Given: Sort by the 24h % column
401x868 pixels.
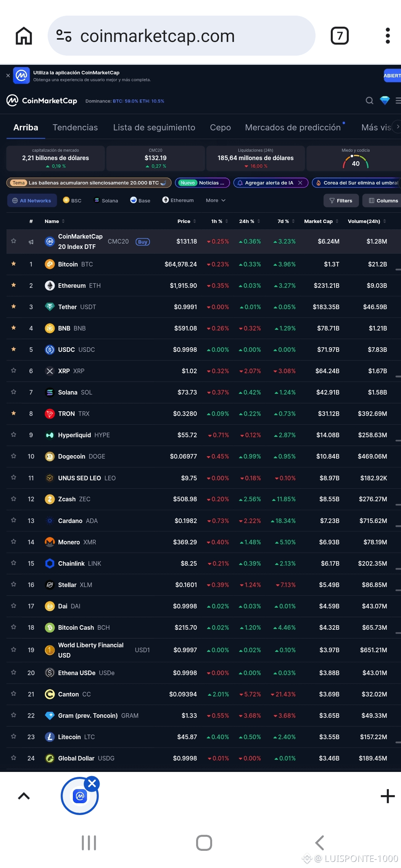Looking at the screenshot, I should point(250,221).
